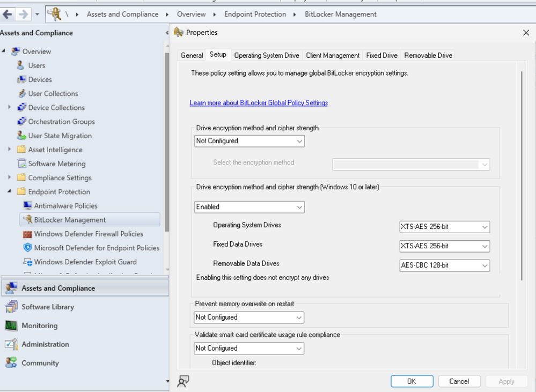Screen dimensions: 536x392
Task: Click the Software Metering icon
Action: point(22,164)
